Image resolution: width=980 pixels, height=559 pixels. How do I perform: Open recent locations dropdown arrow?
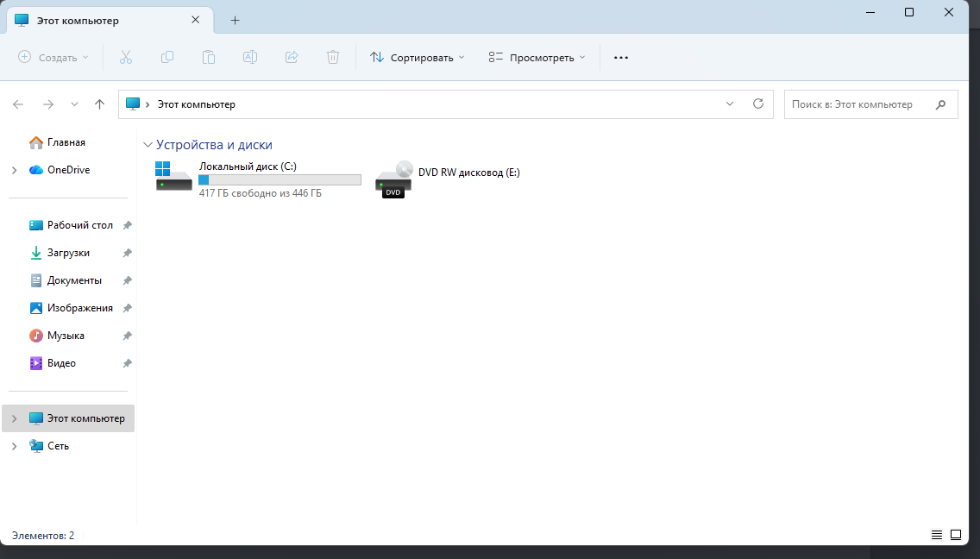pyautogui.click(x=74, y=104)
